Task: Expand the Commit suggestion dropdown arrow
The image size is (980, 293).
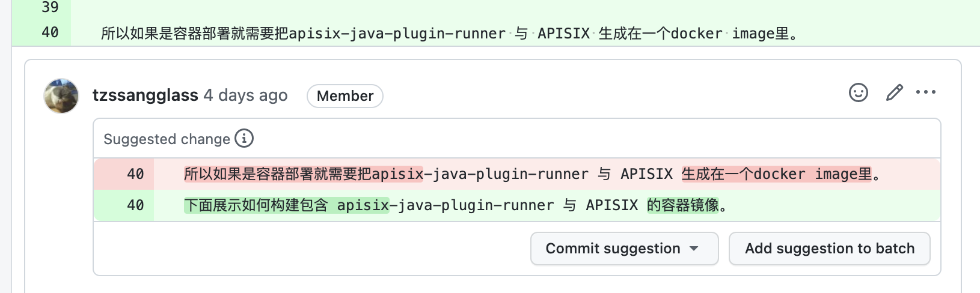Action: (694, 249)
